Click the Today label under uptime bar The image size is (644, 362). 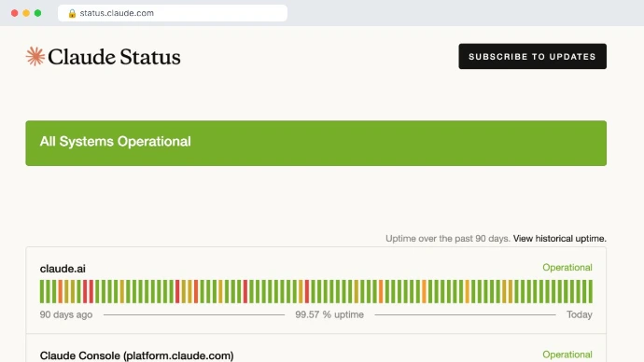click(579, 314)
